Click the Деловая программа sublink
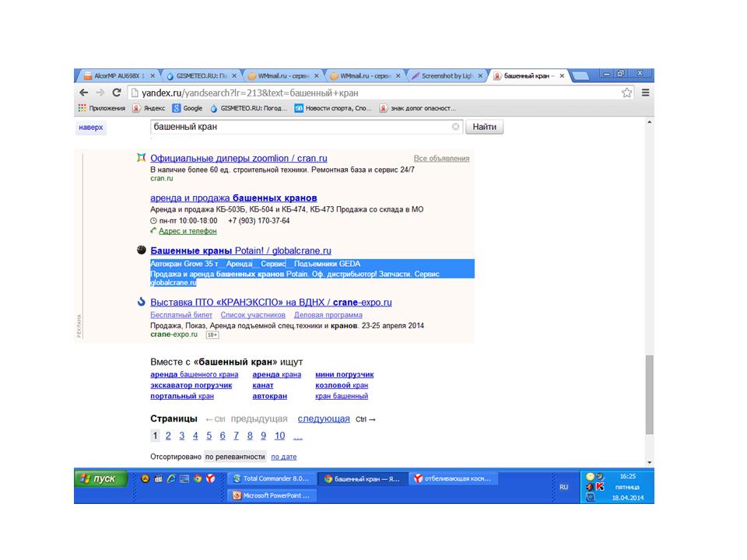The height and width of the screenshot is (560, 747). (328, 315)
